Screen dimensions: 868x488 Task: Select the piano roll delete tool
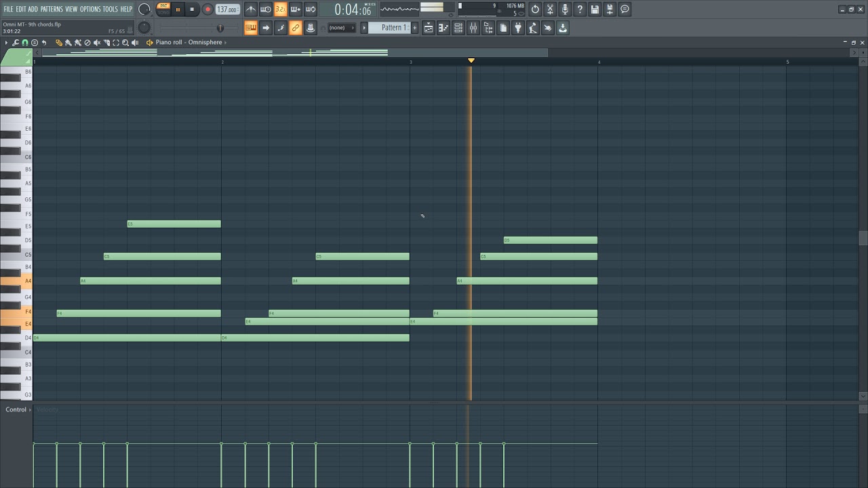[87, 43]
